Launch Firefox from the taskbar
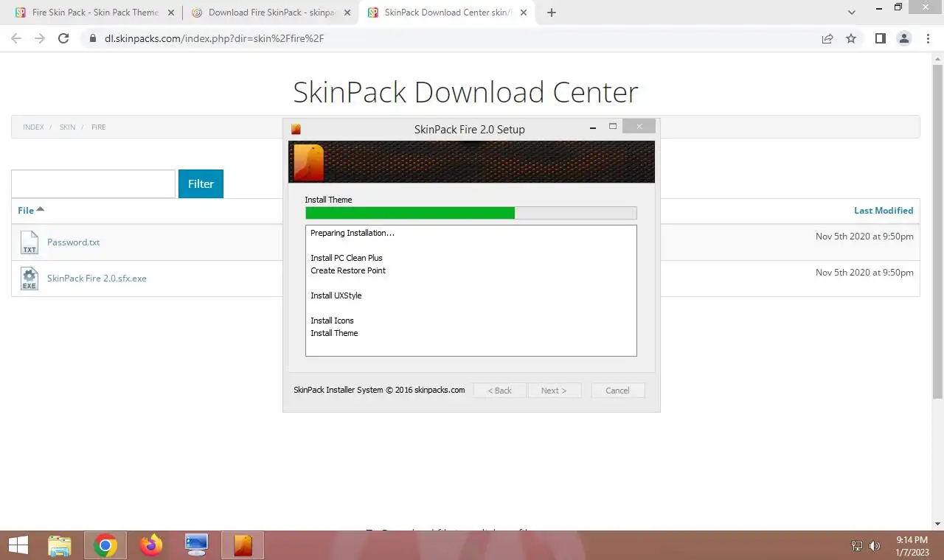Viewport: 944px width, 560px height. coord(151,545)
